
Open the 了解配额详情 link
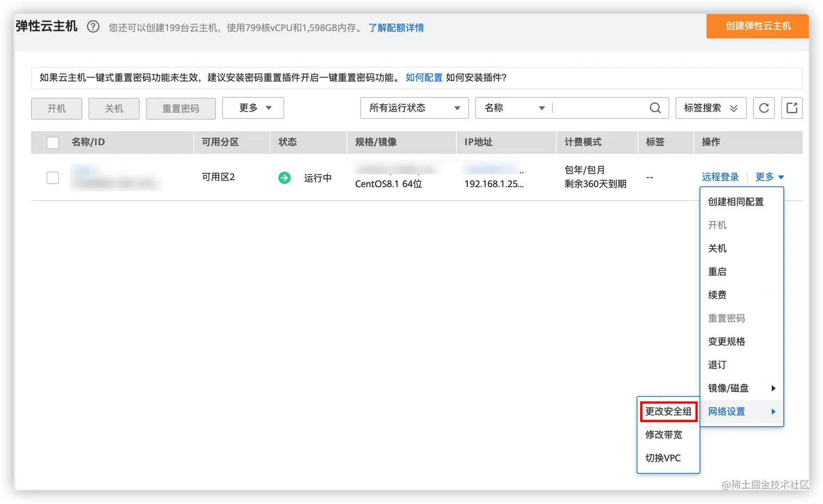pyautogui.click(x=396, y=28)
